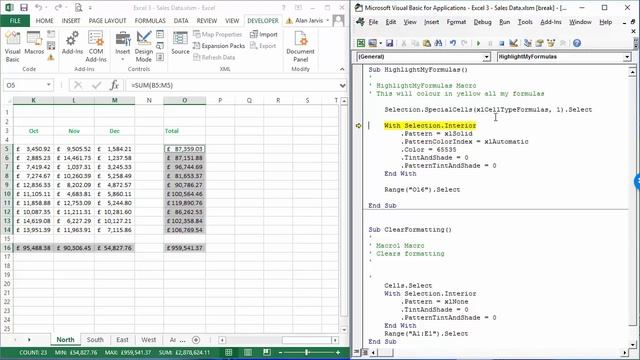
Task: Switch to Normal view in status bar
Action: (x=229, y=352)
